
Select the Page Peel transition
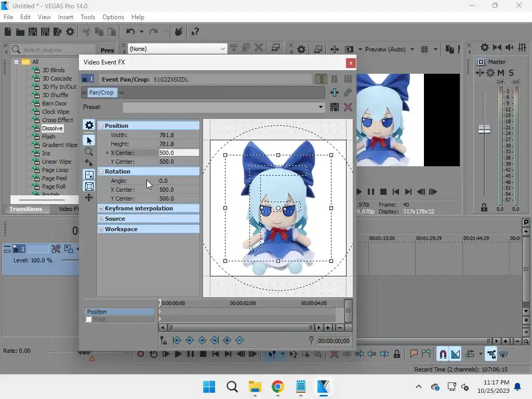coord(54,178)
